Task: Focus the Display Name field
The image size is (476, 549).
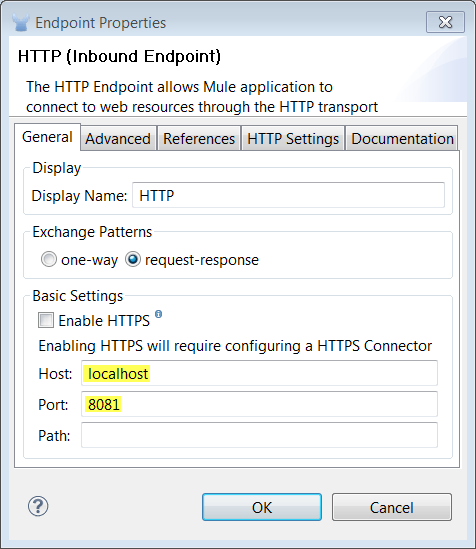Action: (288, 195)
